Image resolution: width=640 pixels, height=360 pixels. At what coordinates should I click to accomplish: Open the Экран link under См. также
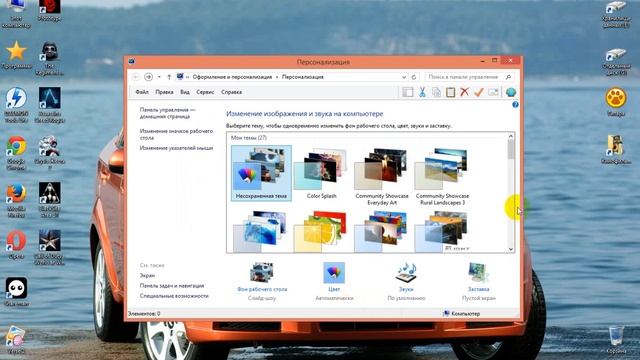click(x=147, y=276)
